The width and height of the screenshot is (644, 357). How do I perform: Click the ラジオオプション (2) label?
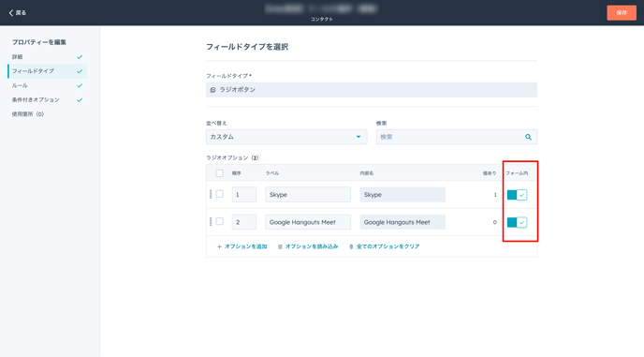(x=232, y=157)
